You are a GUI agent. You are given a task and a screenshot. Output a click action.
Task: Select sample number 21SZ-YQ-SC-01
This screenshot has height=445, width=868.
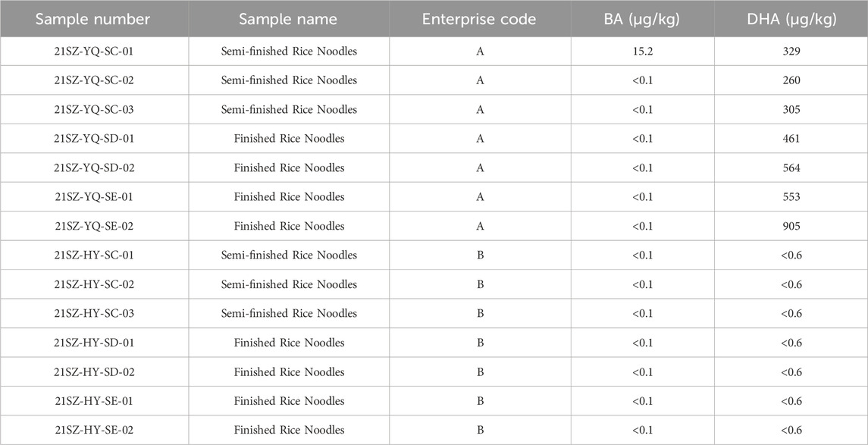(93, 52)
